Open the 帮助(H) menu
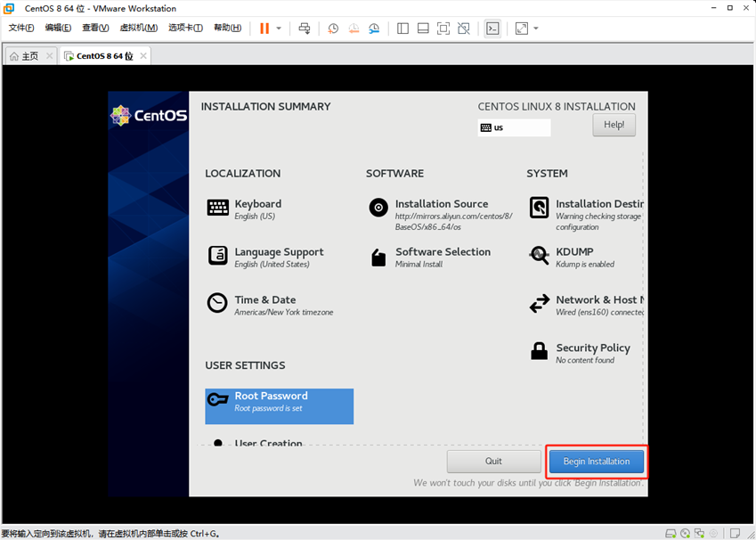The width and height of the screenshot is (756, 540). pyautogui.click(x=228, y=28)
